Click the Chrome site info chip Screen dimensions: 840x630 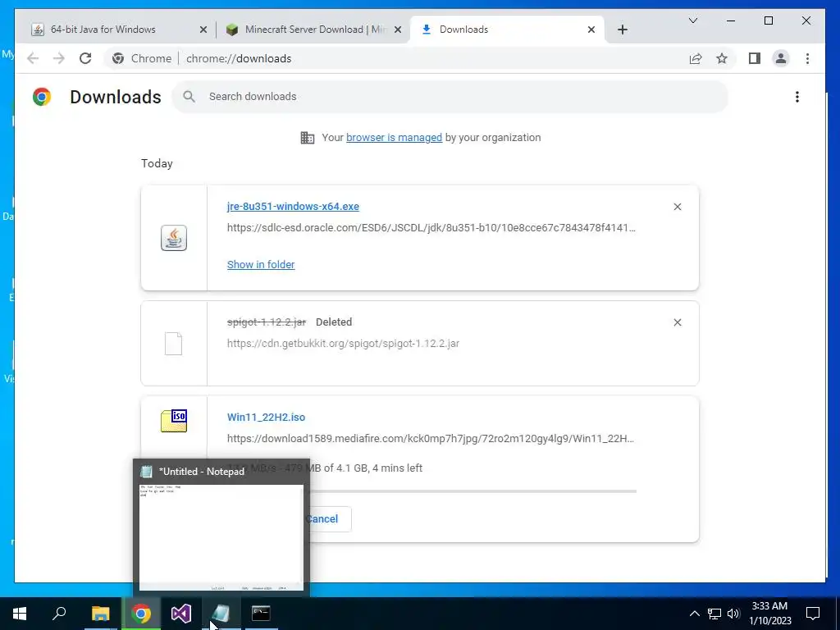[141, 58]
